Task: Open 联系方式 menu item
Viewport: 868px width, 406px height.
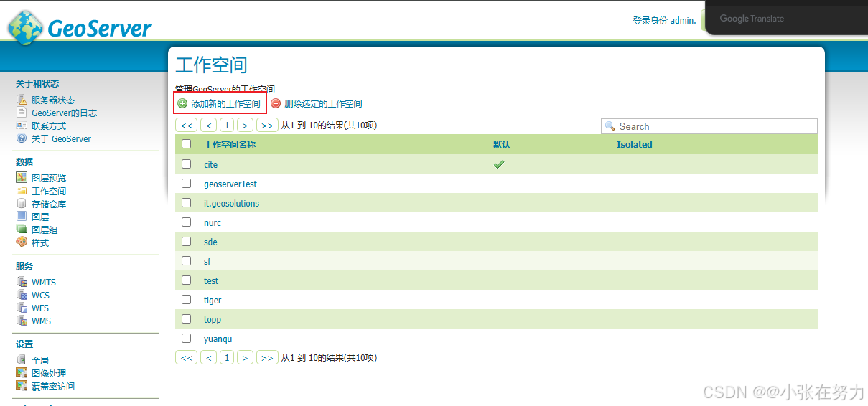Action: (x=49, y=126)
